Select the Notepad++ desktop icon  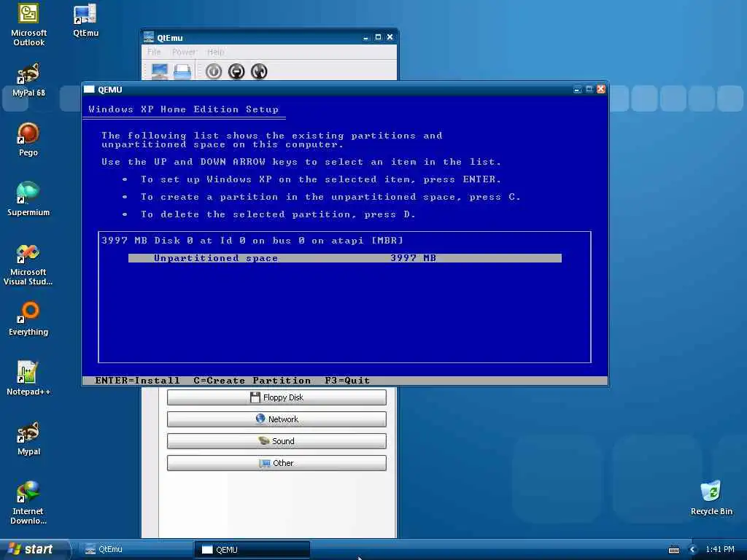click(28, 378)
